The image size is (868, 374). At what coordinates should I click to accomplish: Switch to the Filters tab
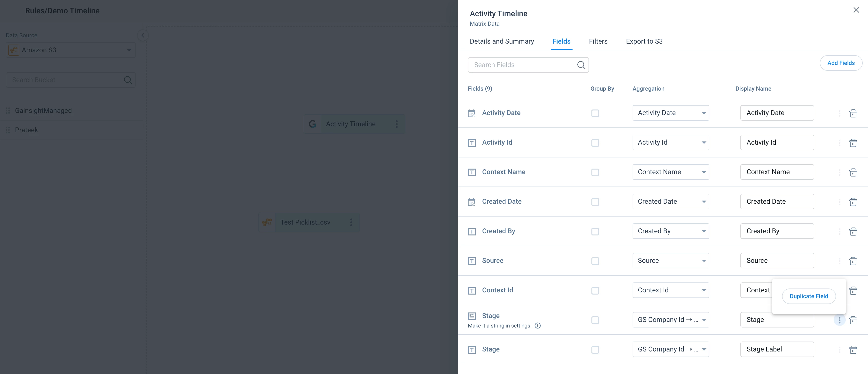[598, 41]
